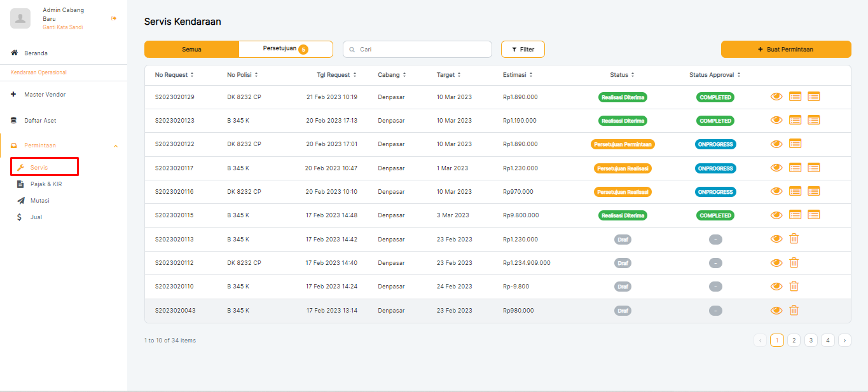Click eye icon for request S2023020117

[776, 168]
